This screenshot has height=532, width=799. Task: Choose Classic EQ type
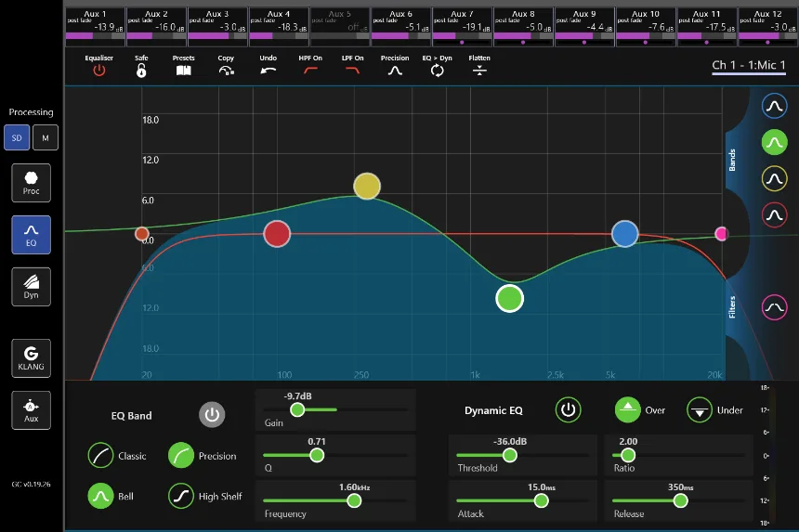point(100,455)
